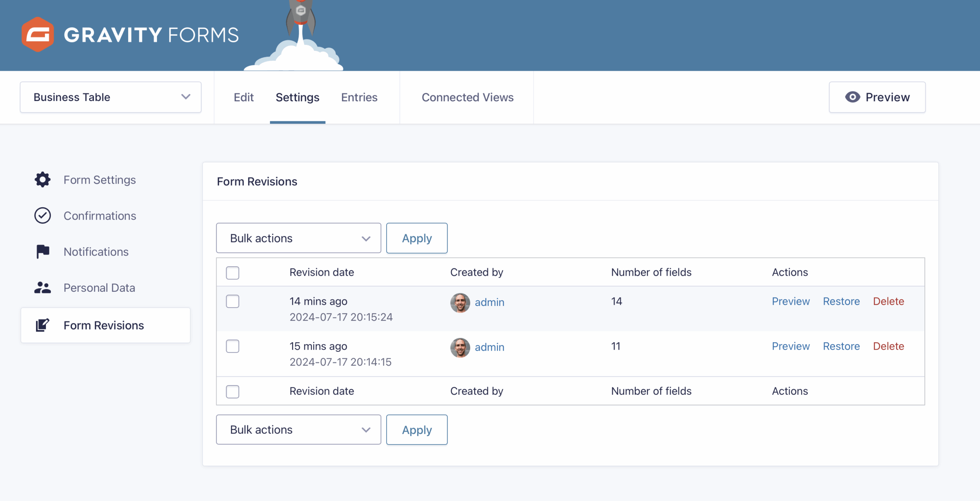Open the Connected Views tab
Screen dimensions: 980x501
[x=467, y=97]
